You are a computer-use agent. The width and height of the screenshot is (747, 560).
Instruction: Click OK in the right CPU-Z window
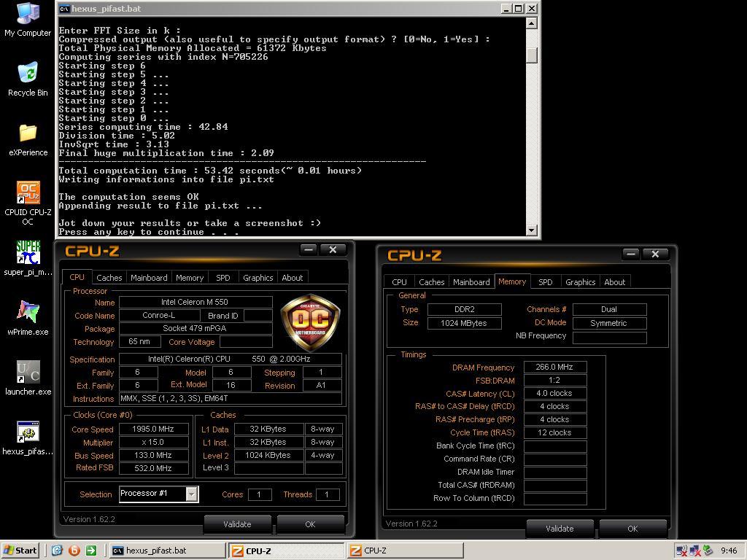pos(632,529)
